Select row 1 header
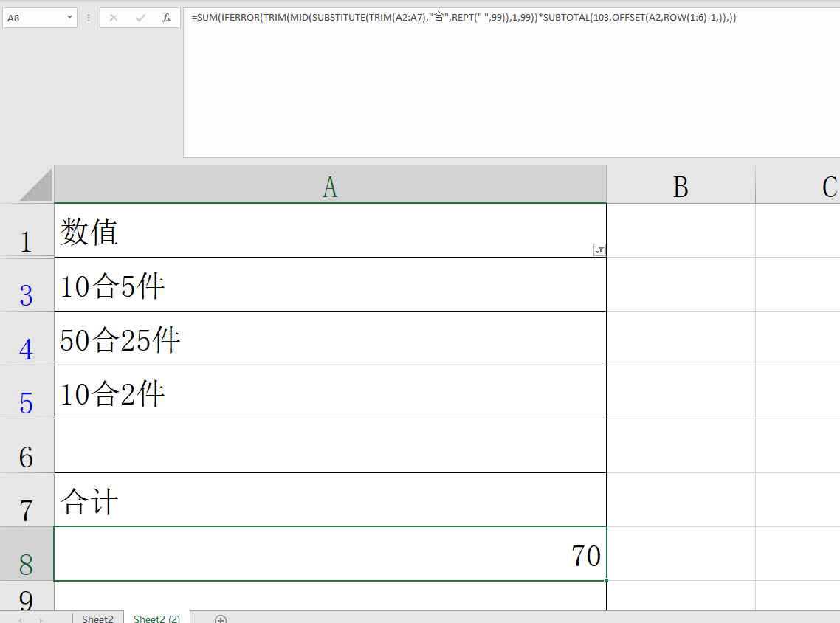Viewport: 840px width, 623px height. (x=27, y=230)
